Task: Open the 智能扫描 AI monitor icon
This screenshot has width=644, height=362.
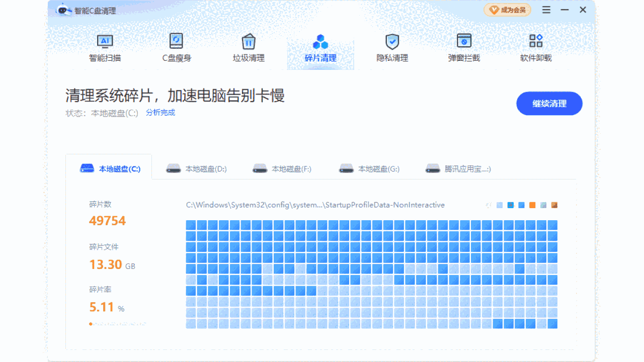Action: click(x=105, y=41)
